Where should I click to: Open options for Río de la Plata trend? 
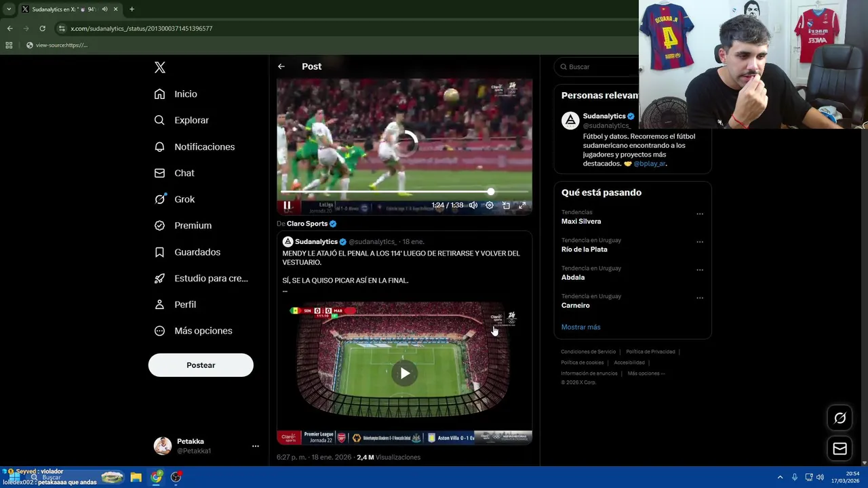tap(700, 242)
